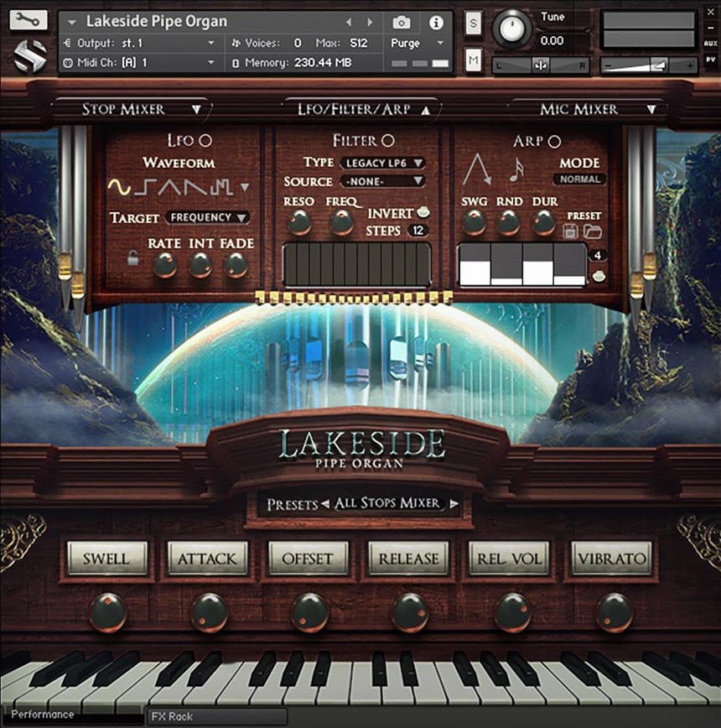The height and width of the screenshot is (728, 721).
Task: Enable the Arp power toggle
Action: tap(554, 141)
